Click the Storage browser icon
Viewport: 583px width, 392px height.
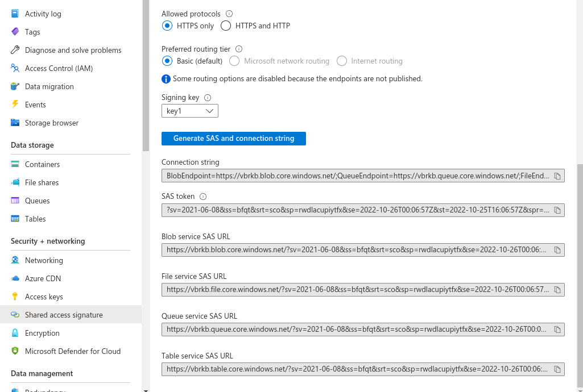pos(15,123)
